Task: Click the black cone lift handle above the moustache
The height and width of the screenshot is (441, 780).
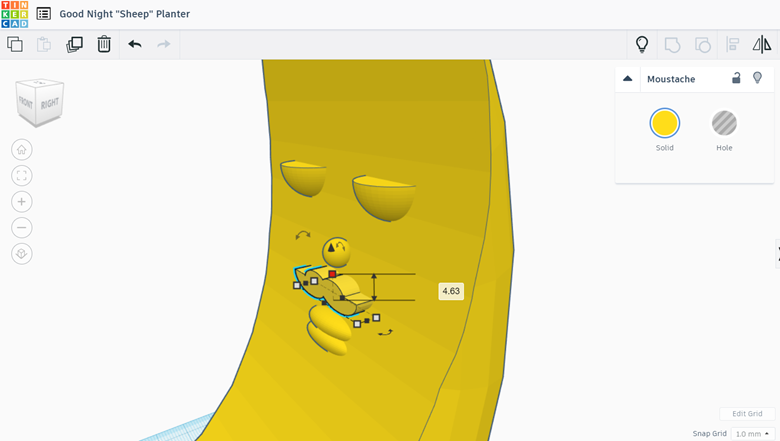Action: pos(331,247)
